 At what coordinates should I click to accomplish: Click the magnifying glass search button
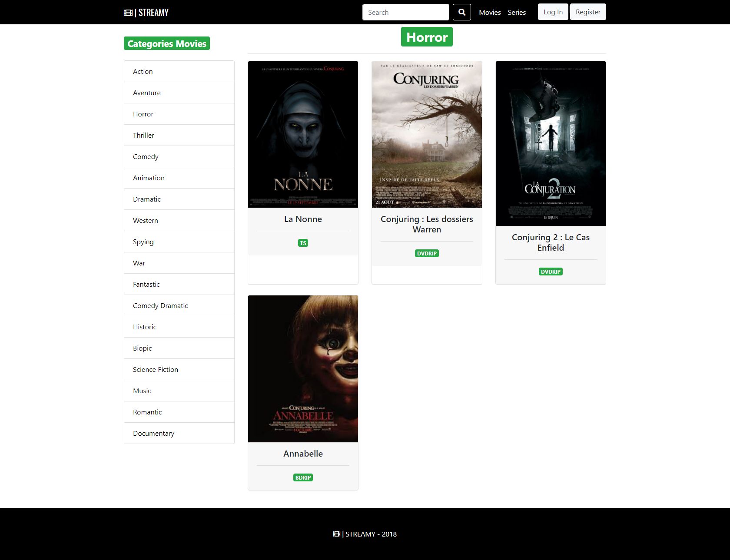461,12
